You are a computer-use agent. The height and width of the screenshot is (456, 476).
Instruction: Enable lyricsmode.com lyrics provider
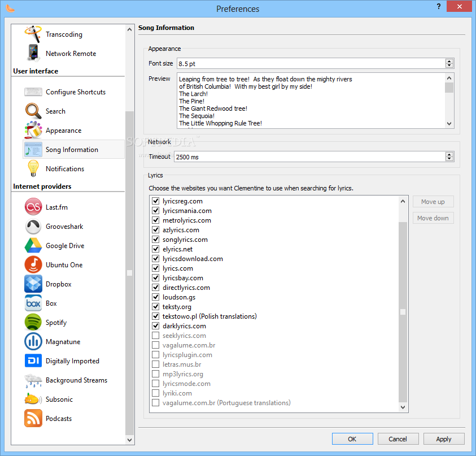(155, 384)
